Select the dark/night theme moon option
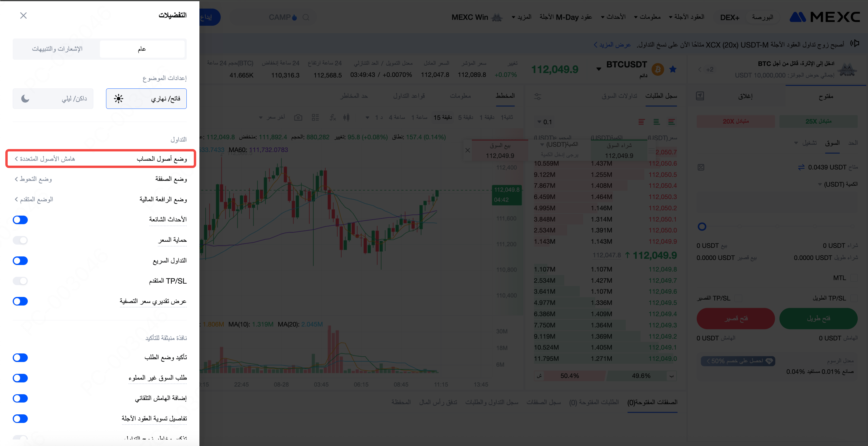This screenshot has height=446, width=868. [x=53, y=98]
